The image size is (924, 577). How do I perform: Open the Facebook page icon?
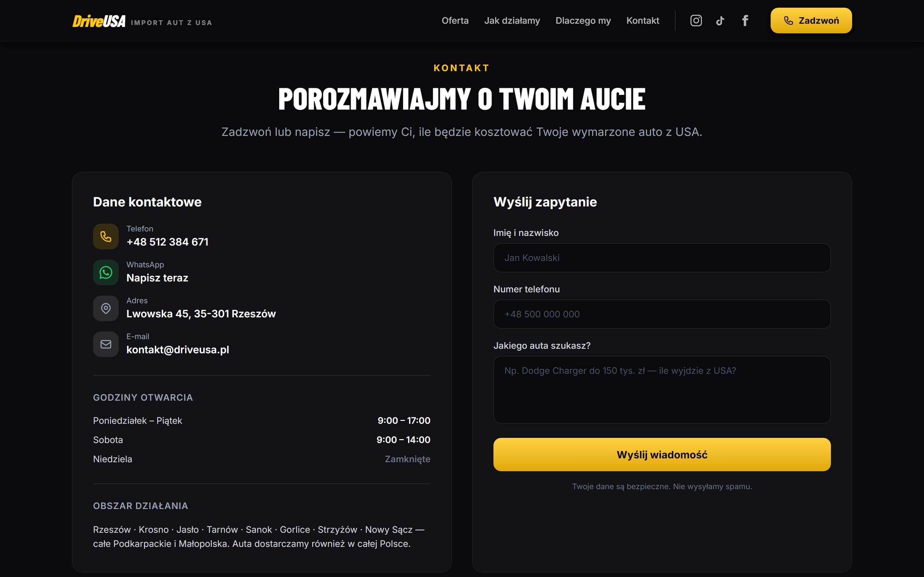point(745,21)
